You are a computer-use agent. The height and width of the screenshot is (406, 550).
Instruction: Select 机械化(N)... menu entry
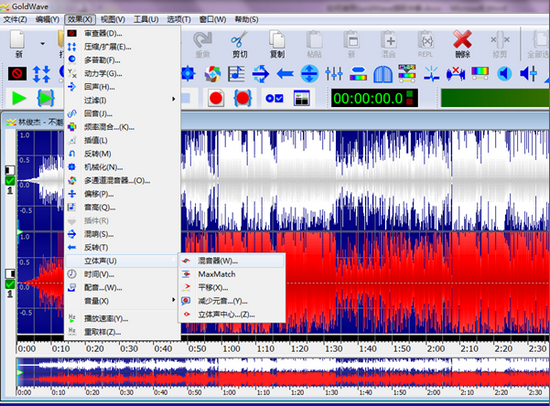(121, 167)
